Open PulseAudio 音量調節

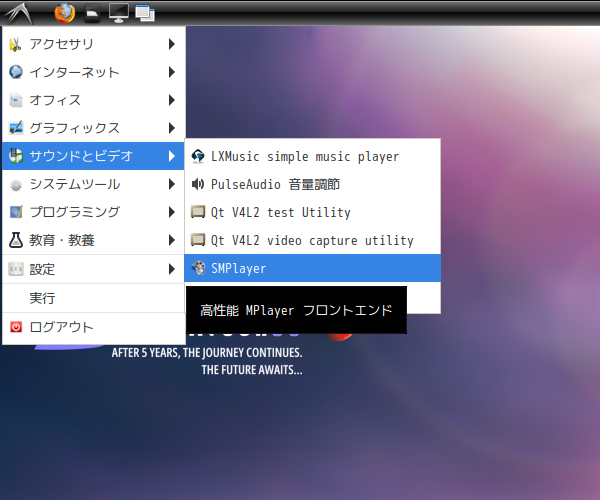click(x=313, y=184)
